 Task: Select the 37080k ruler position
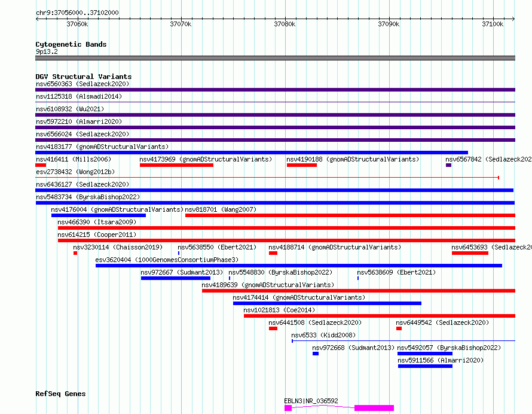pyautogui.click(x=285, y=24)
